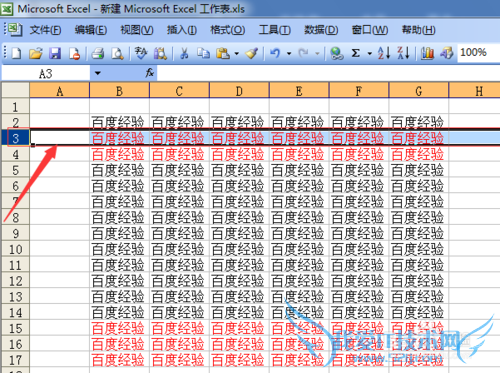Select column B header
The image size is (500, 373).
tap(119, 90)
